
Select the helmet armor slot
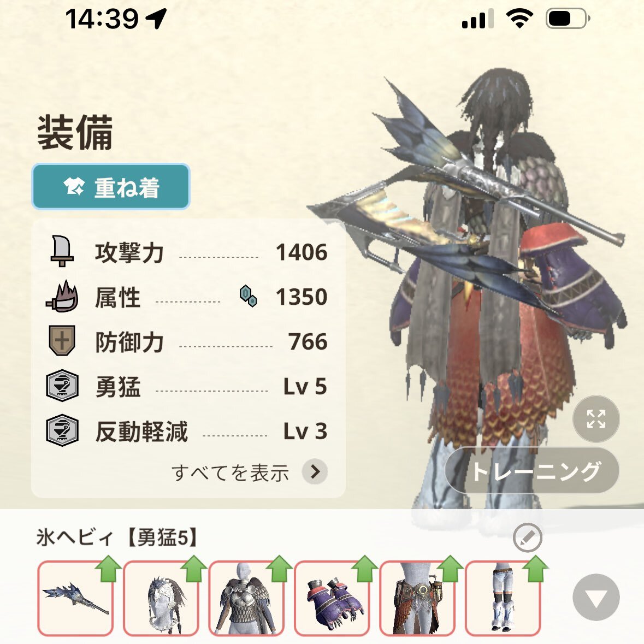[161, 598]
